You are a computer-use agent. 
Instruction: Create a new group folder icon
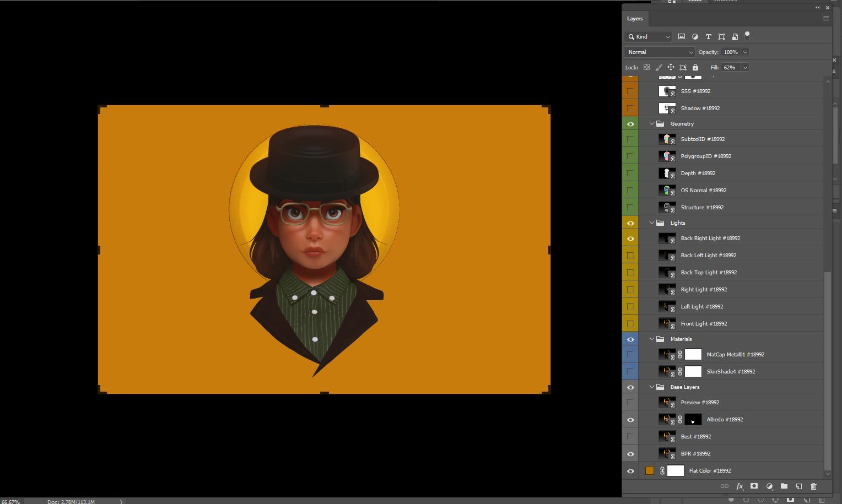(784, 486)
